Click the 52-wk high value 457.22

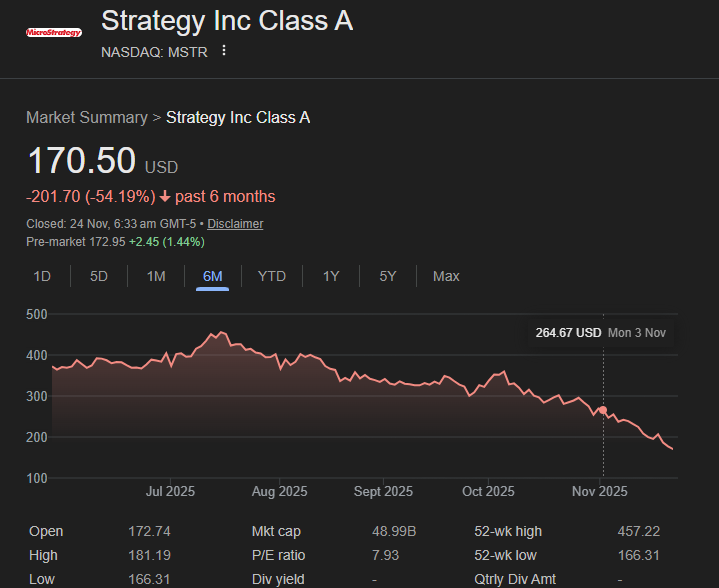pos(639,532)
